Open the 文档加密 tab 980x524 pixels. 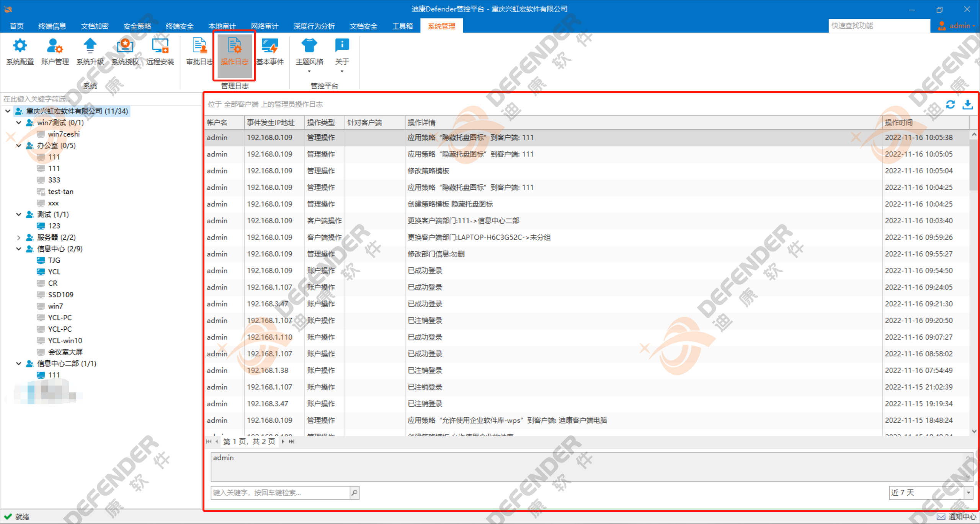(95, 26)
